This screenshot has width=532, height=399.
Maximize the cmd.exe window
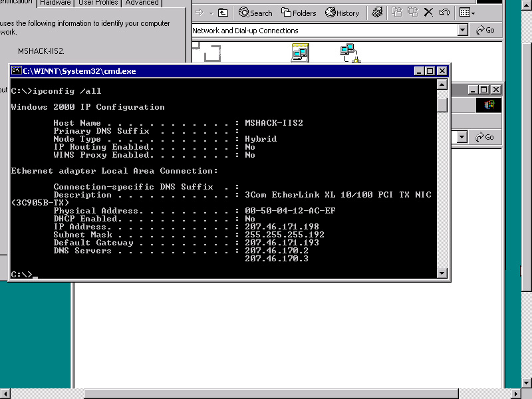[430, 71]
